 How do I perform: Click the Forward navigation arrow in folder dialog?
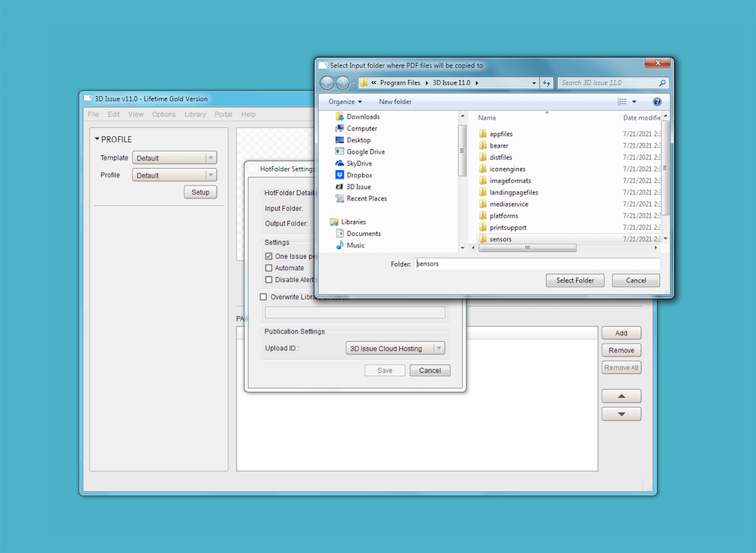[x=342, y=83]
